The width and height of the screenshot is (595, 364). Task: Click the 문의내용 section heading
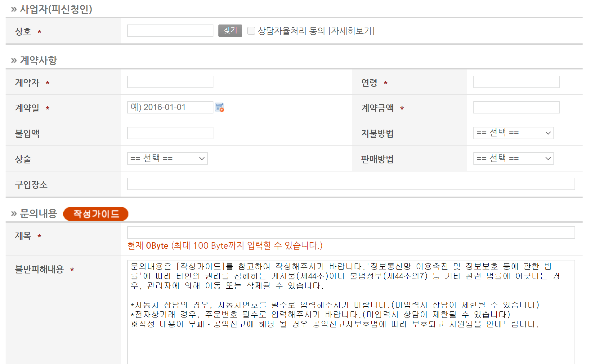[x=38, y=213]
